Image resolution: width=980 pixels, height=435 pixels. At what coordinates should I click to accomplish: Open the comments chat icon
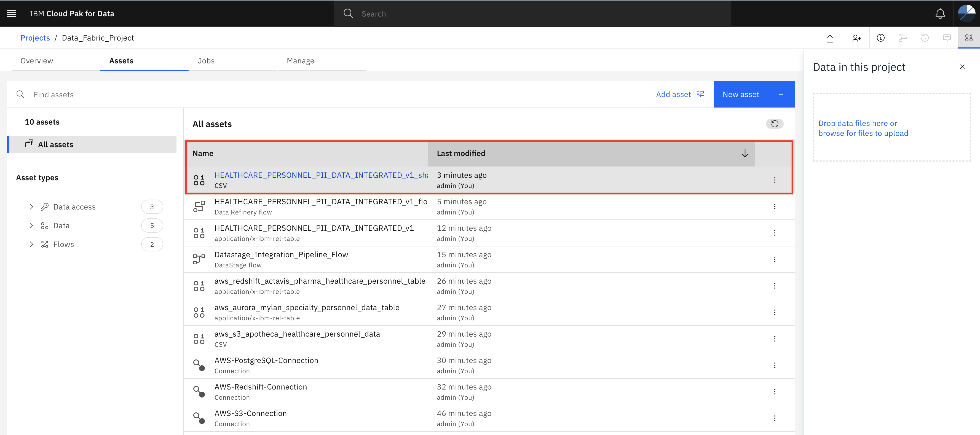click(947, 38)
